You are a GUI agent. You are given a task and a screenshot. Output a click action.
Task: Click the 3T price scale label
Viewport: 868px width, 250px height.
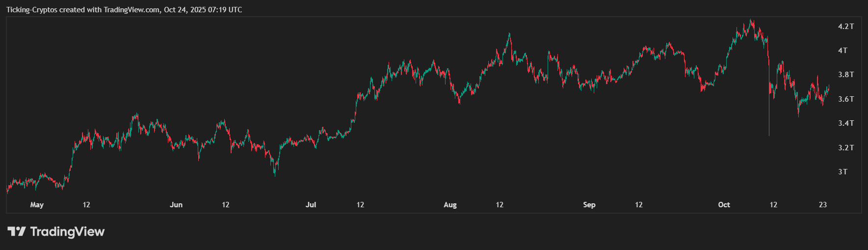coord(842,172)
